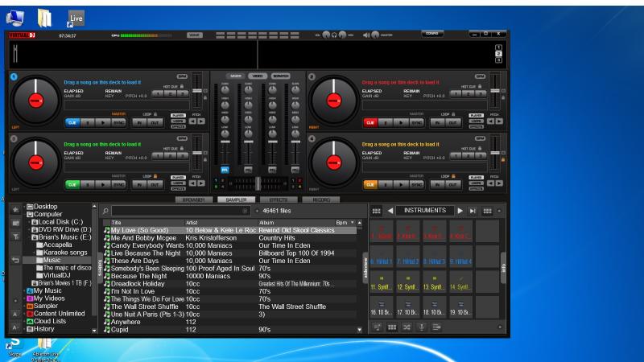The width and height of the screenshot is (644, 362).
Task: Enable PFL on the fourth mixer channel
Action: click(295, 170)
